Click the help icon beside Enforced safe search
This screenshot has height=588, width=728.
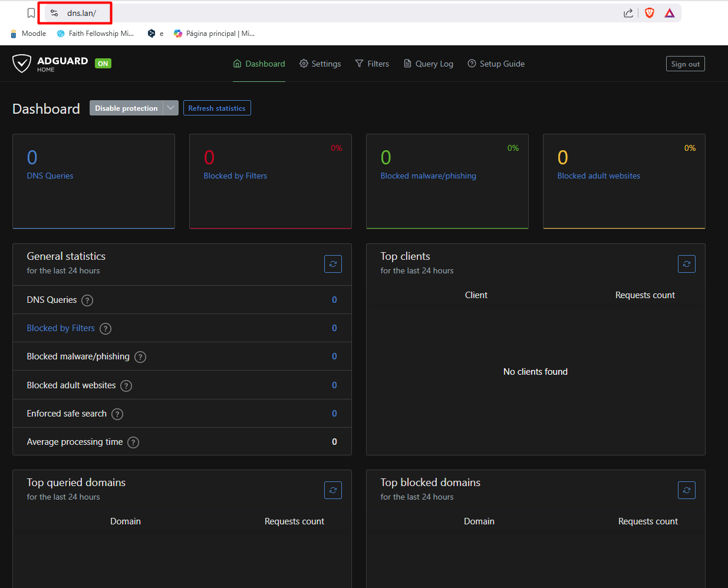click(x=117, y=414)
